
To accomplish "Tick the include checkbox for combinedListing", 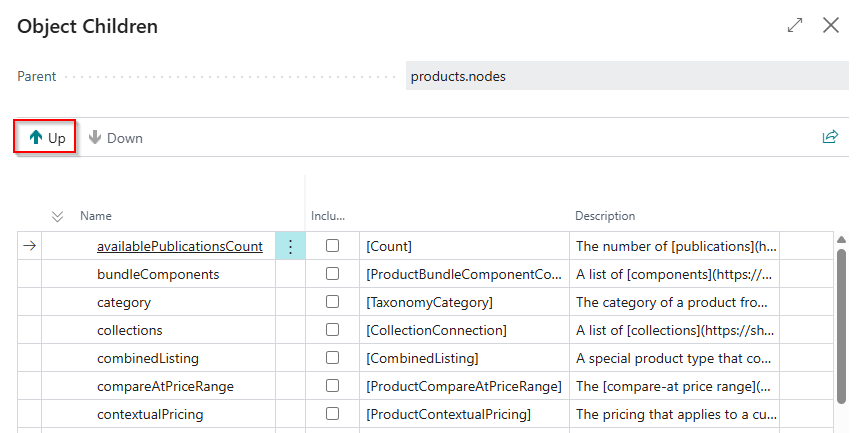I will click(333, 357).
